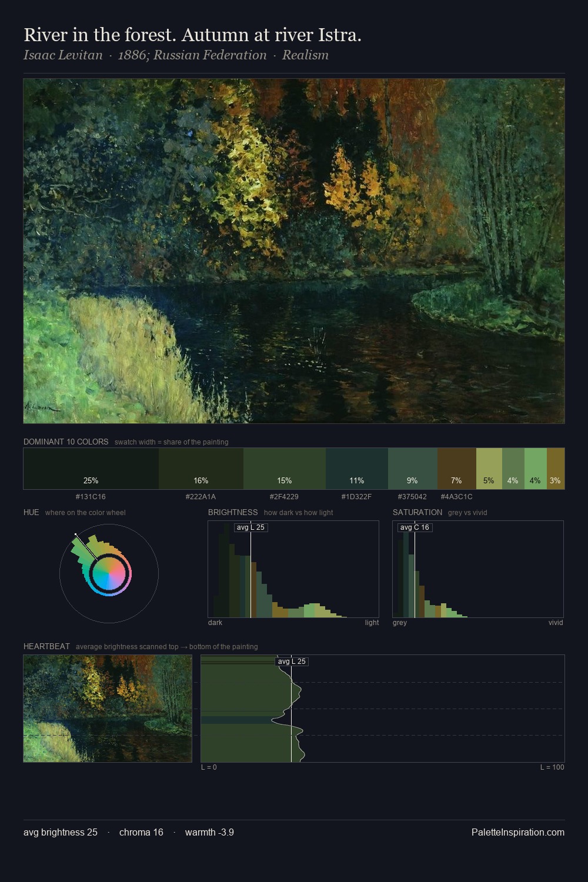Screen dimensions: 588x882
Task: Click the 9% swatch #375042
Action: [413, 469]
